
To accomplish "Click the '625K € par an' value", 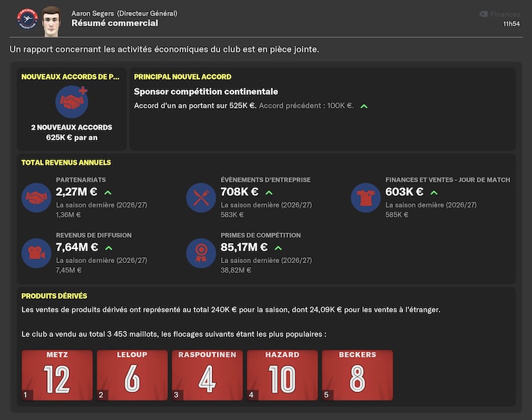I will [x=72, y=138].
